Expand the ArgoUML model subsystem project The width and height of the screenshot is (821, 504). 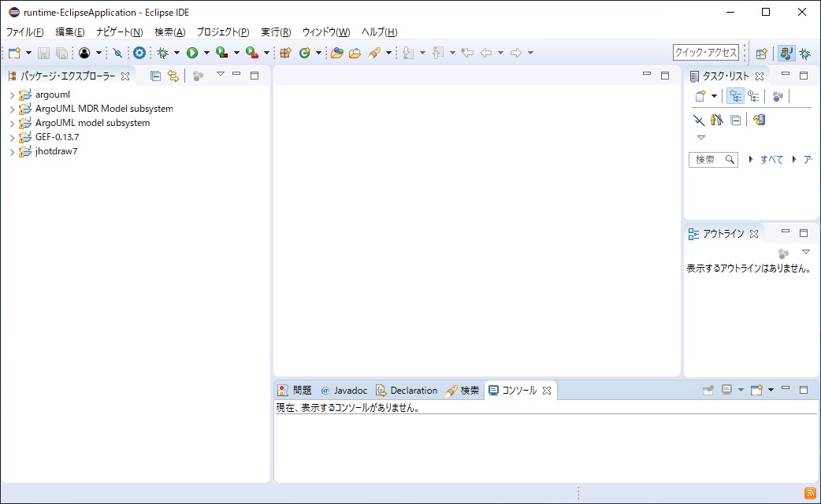click(x=12, y=124)
